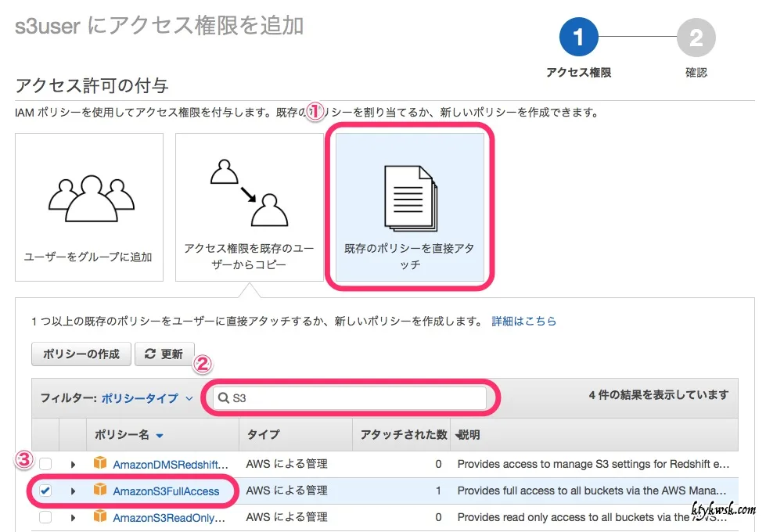Open the AmazonS3ReadOnly... policy link
The image size is (766, 532).
tap(169, 518)
